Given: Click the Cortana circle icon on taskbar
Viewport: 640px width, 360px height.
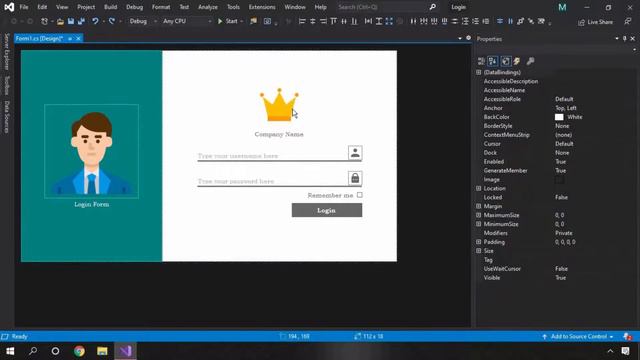Looking at the screenshot, I should (x=56, y=351).
